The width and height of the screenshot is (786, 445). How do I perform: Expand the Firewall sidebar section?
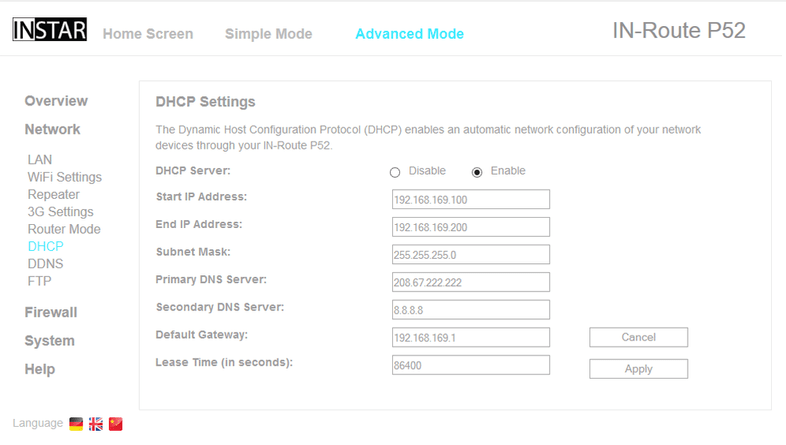(x=51, y=312)
